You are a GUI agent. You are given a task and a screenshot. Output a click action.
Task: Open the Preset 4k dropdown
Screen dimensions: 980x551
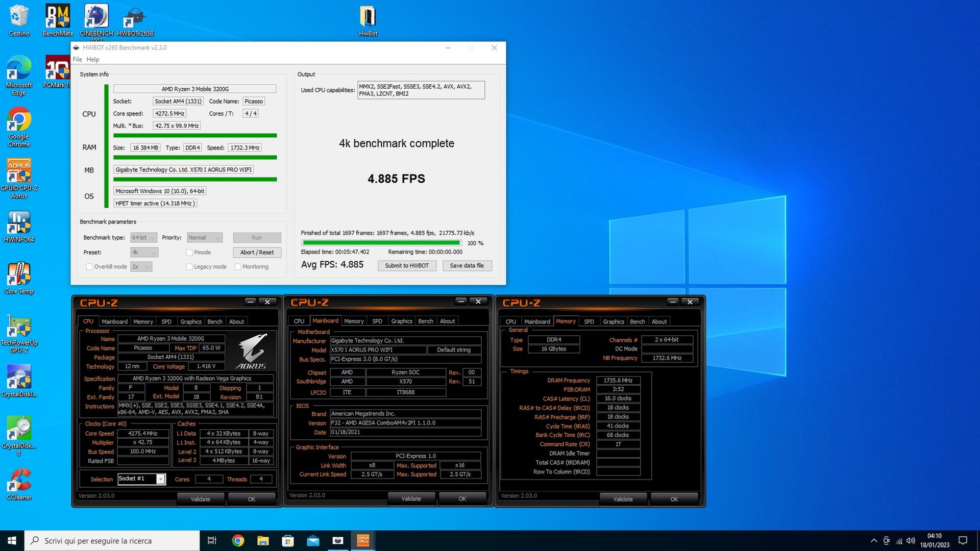point(144,253)
